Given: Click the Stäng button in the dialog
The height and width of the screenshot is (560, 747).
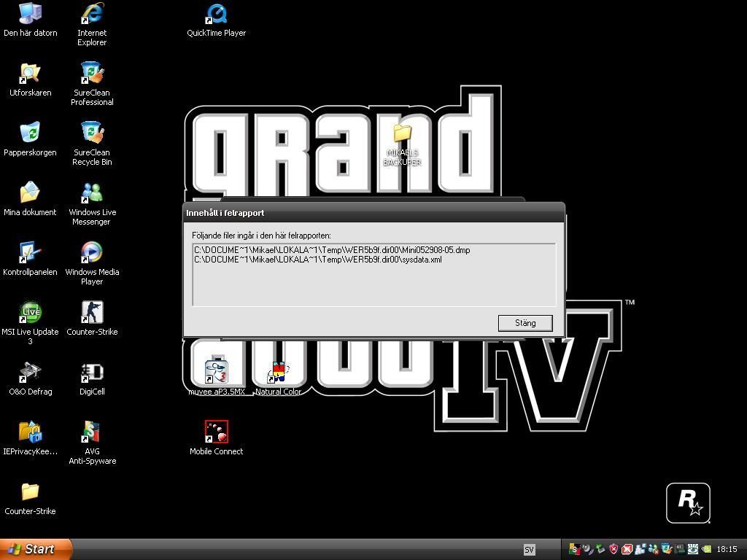Looking at the screenshot, I should pyautogui.click(x=525, y=323).
